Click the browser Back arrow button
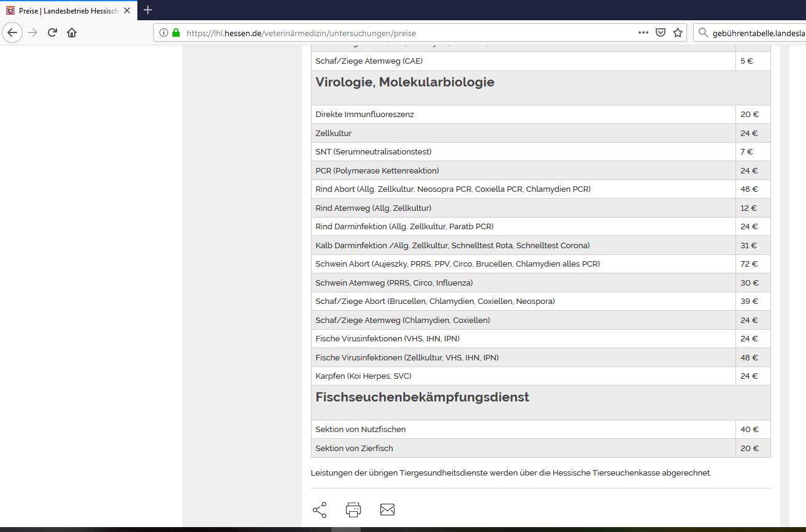 pos(12,32)
